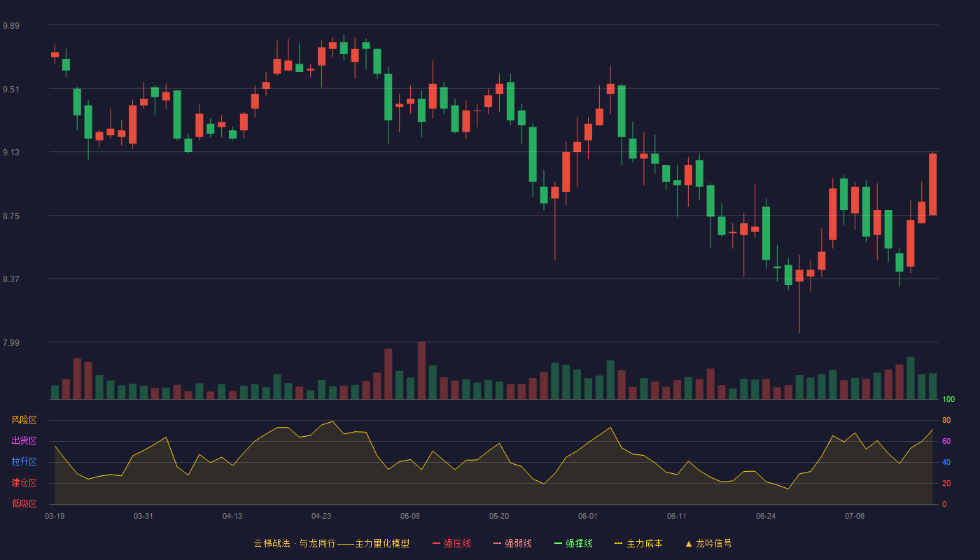Viewport: 980px width, 560px height.
Task: Toggle the 强弱线 legend entry
Action: click(x=512, y=543)
